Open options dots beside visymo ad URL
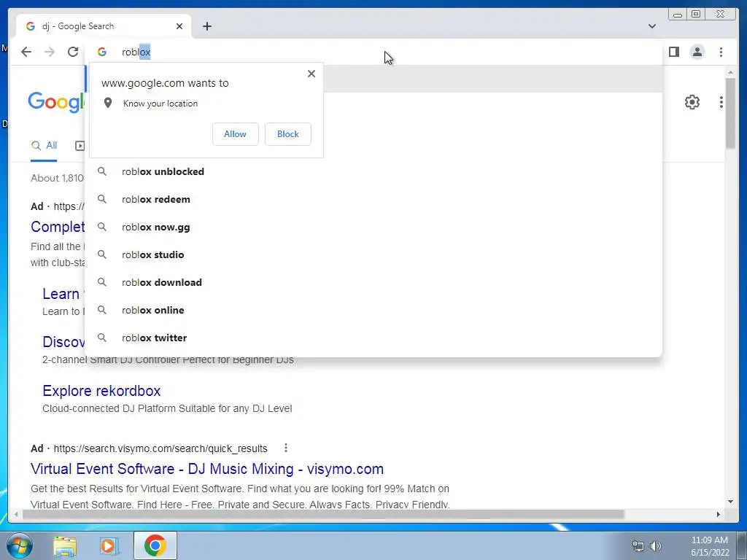The height and width of the screenshot is (560, 747). click(286, 448)
